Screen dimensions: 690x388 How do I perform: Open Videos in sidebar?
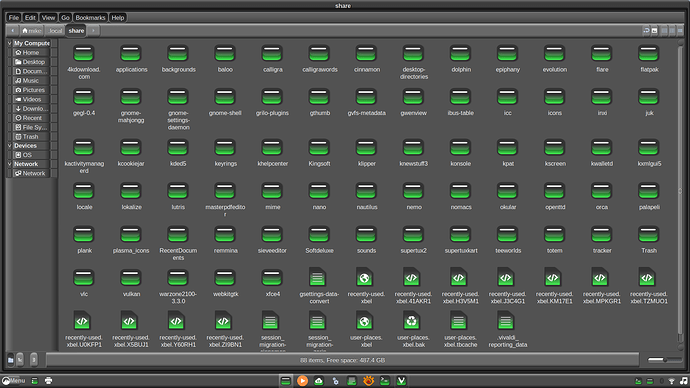pos(30,99)
